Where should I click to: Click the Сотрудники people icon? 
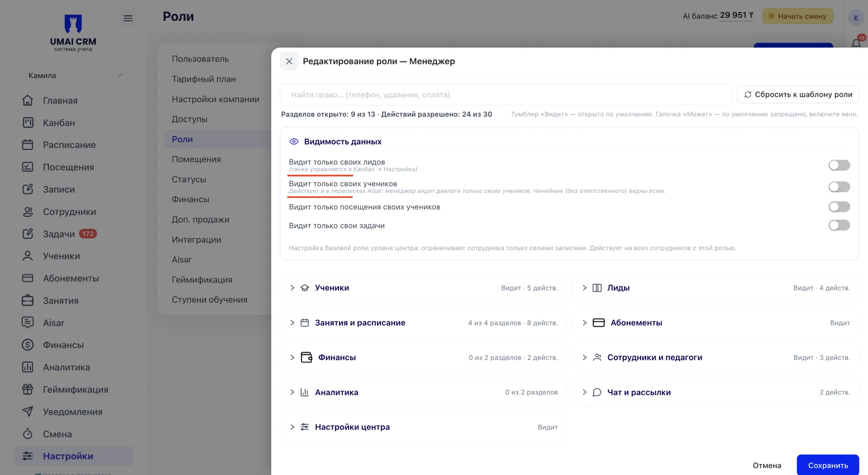(28, 212)
